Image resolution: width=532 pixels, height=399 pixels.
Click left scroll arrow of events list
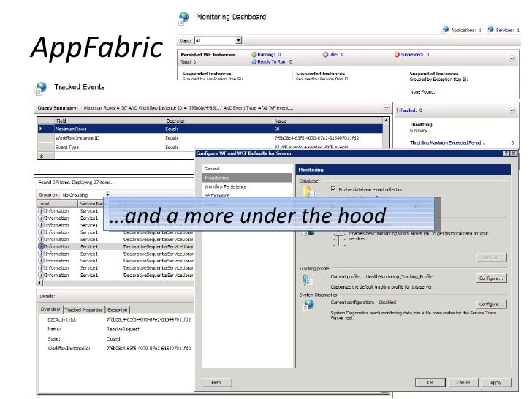39,283
